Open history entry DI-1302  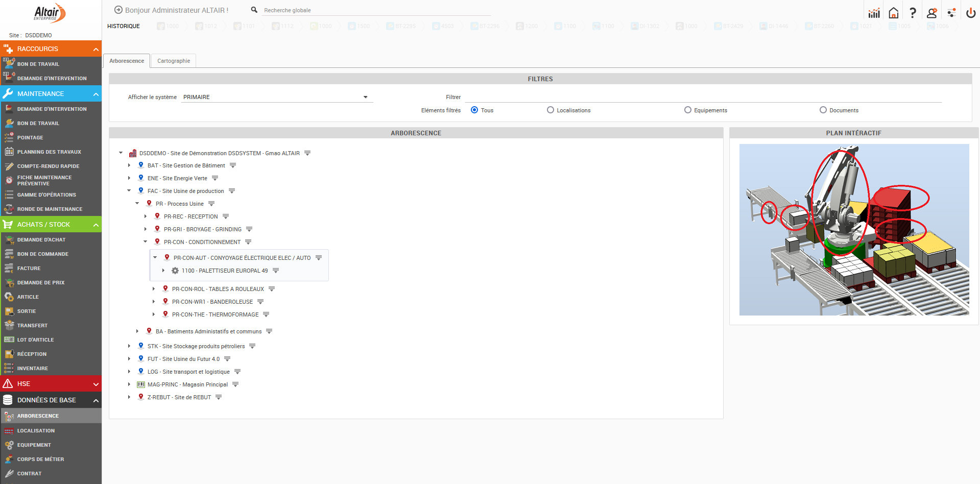point(645,26)
